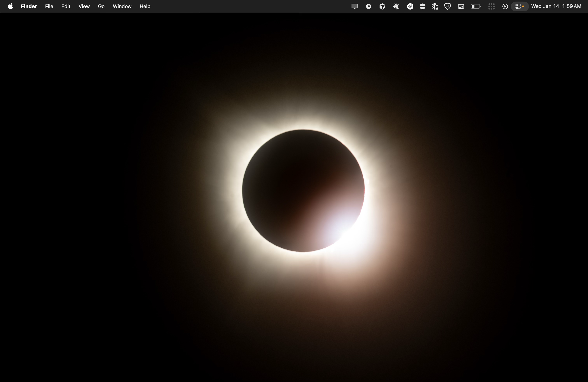Click the stop recording circle icon

point(368,6)
